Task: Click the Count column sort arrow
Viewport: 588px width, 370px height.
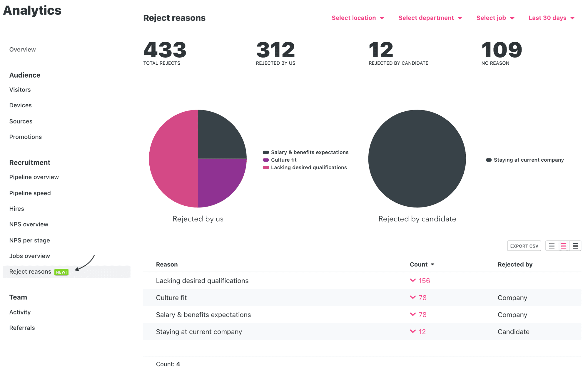Action: [x=432, y=264]
